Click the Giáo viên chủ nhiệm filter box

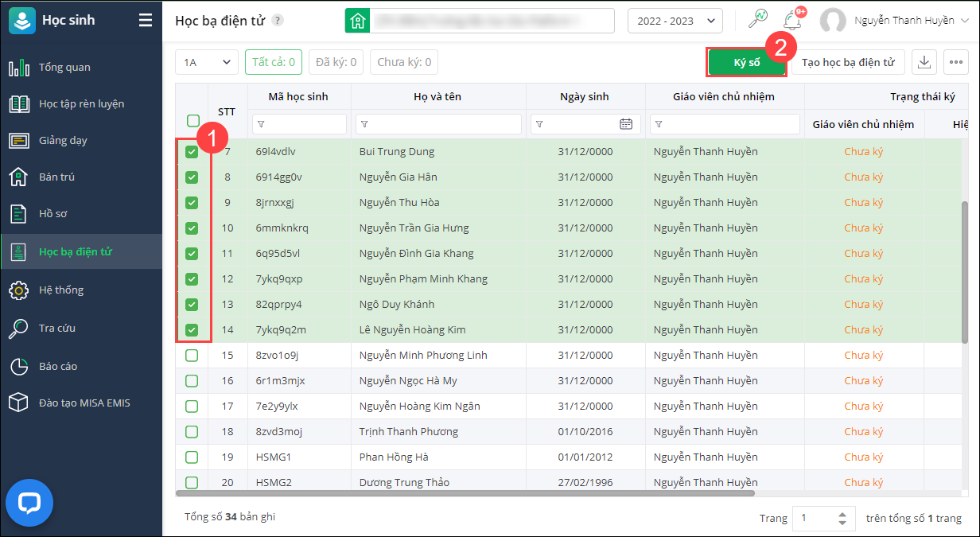725,124
